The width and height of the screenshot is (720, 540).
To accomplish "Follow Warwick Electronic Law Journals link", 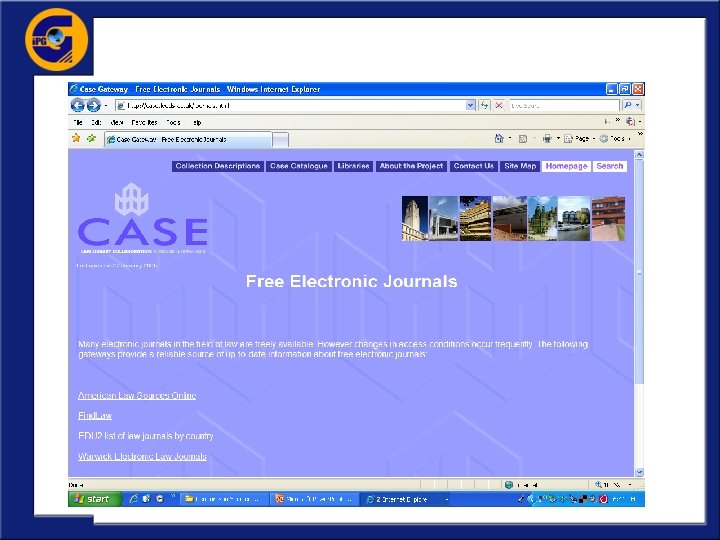I will (x=142, y=456).
